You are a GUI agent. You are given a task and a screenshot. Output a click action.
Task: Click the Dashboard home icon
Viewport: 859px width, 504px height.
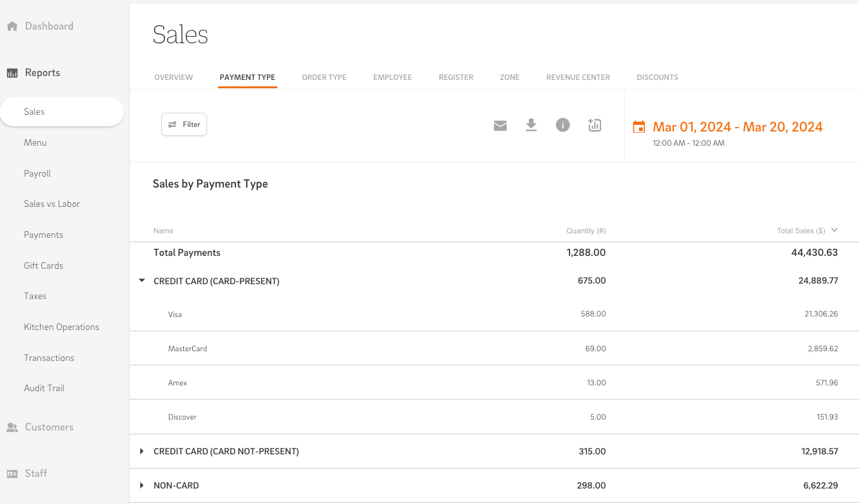click(12, 26)
